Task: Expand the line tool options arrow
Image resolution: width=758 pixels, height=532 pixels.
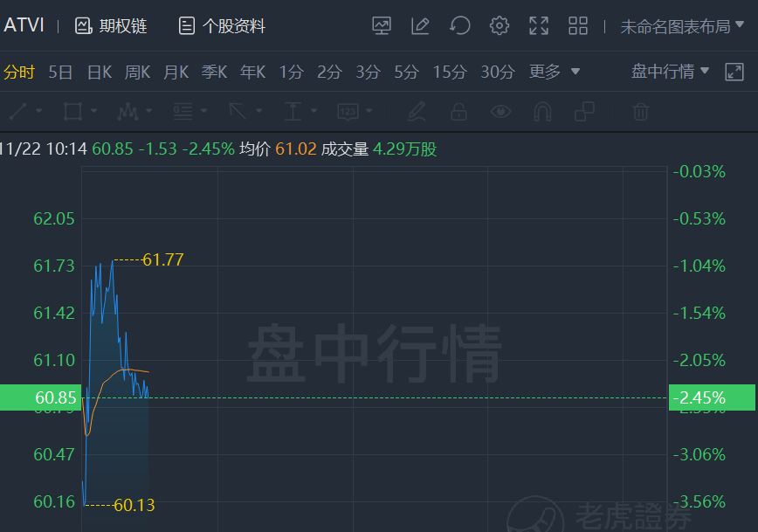Action: pos(38,111)
